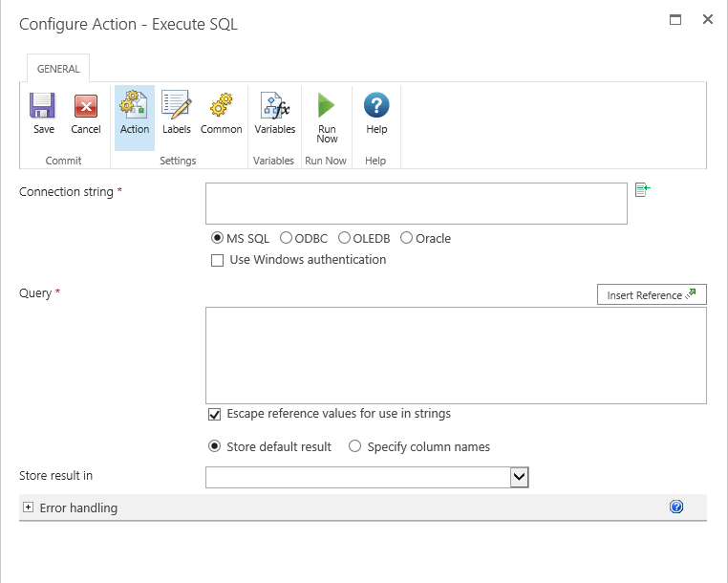Select Store default result option

[x=215, y=446]
